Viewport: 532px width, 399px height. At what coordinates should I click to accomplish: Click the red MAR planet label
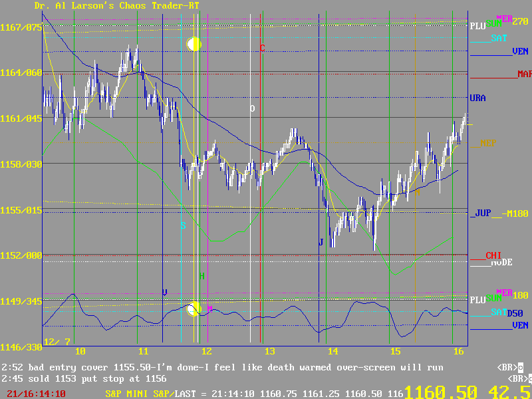pyautogui.click(x=523, y=74)
